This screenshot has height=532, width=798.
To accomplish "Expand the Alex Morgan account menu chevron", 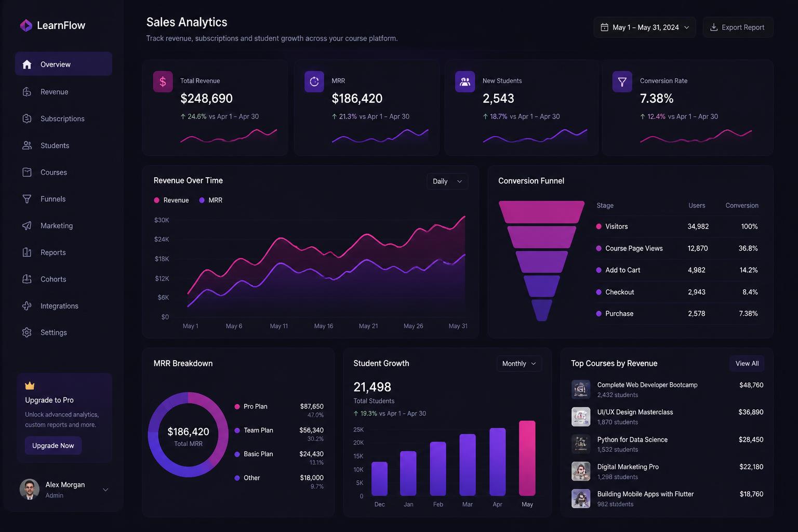I will (105, 489).
